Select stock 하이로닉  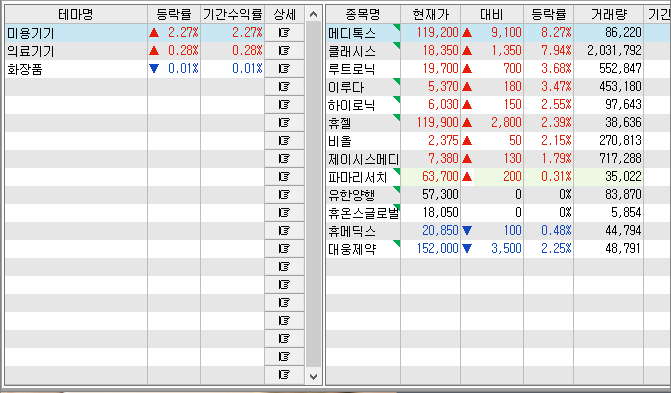coord(352,105)
